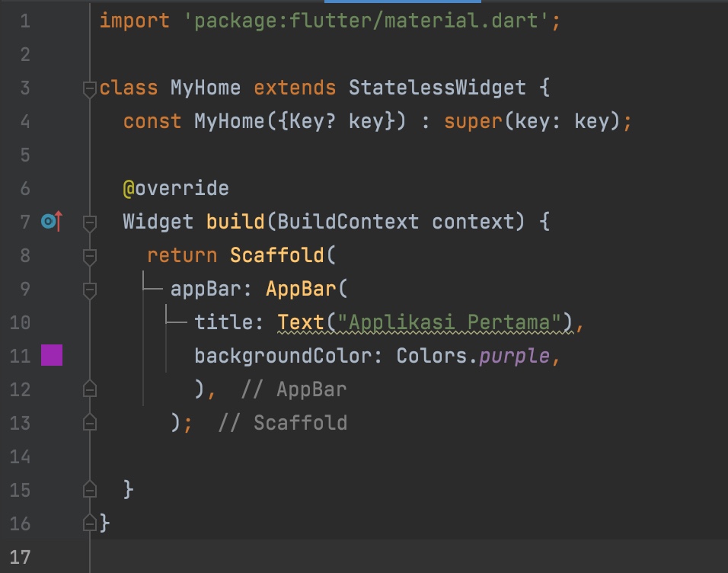Viewport: 728px width, 573px height.
Task: Collapse the build method fold on line 7
Action: [x=90, y=223]
